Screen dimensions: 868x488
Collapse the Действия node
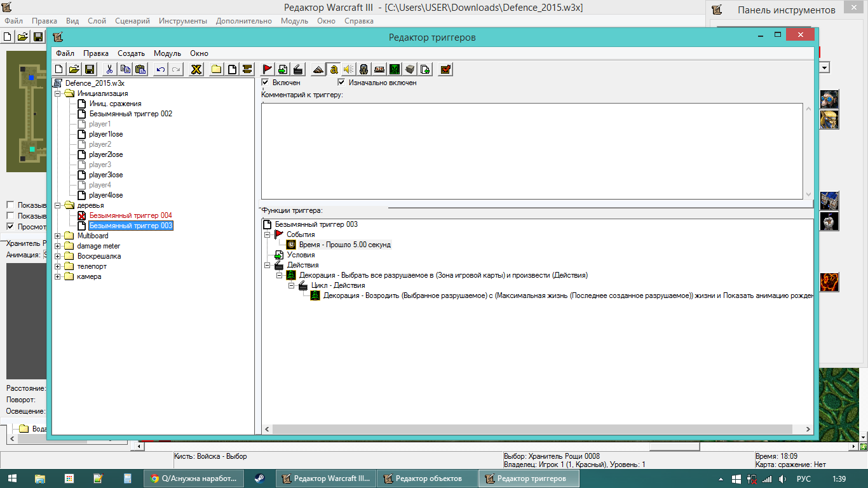[x=268, y=265]
